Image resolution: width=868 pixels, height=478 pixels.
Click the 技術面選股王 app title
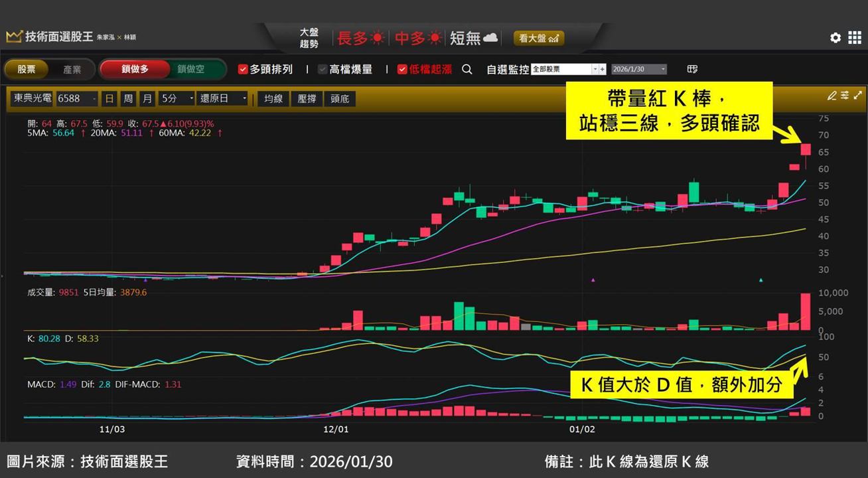coord(59,37)
